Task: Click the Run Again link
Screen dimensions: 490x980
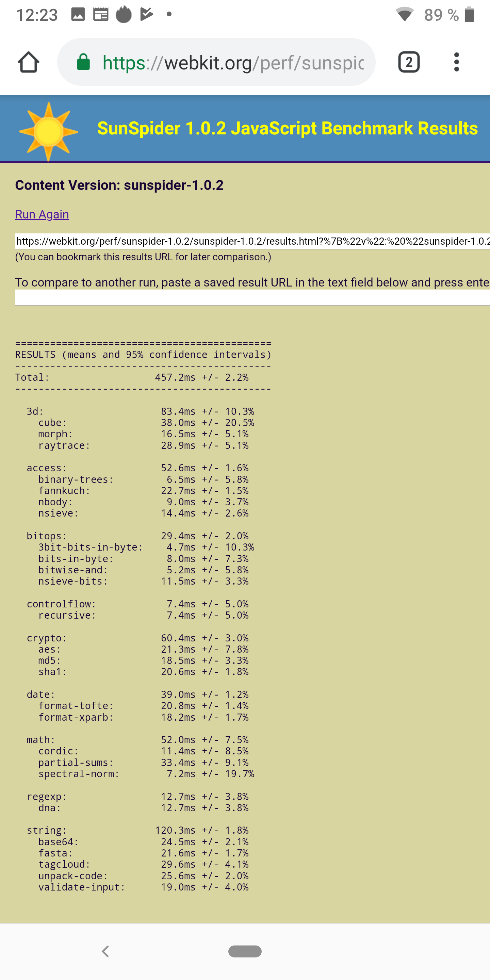Action: click(x=42, y=215)
